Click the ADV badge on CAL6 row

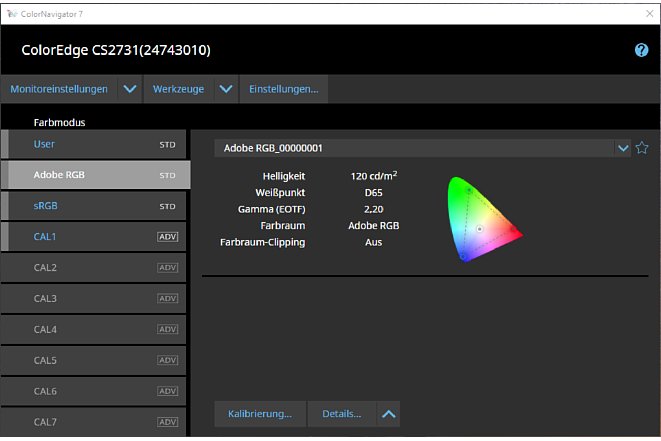[x=167, y=391]
